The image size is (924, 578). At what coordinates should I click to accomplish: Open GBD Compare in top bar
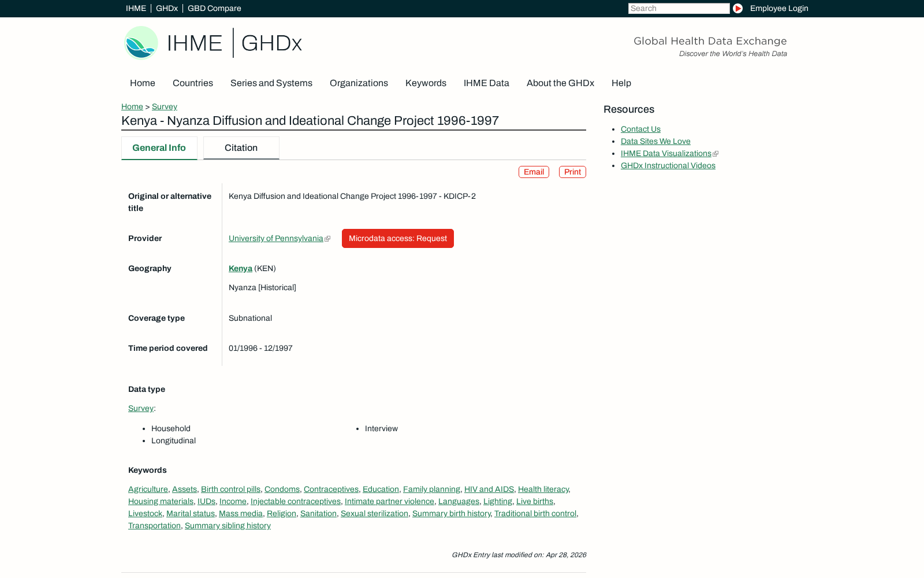pyautogui.click(x=214, y=8)
